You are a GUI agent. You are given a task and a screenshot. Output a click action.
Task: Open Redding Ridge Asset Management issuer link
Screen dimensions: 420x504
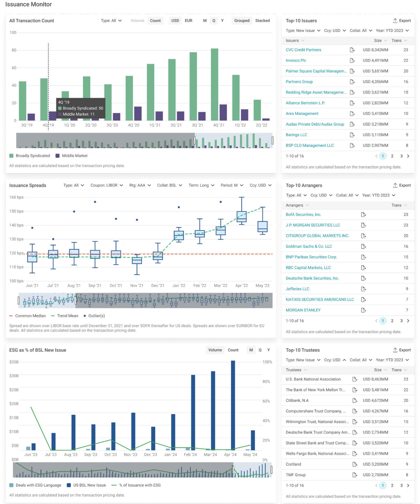pyautogui.click(x=316, y=92)
